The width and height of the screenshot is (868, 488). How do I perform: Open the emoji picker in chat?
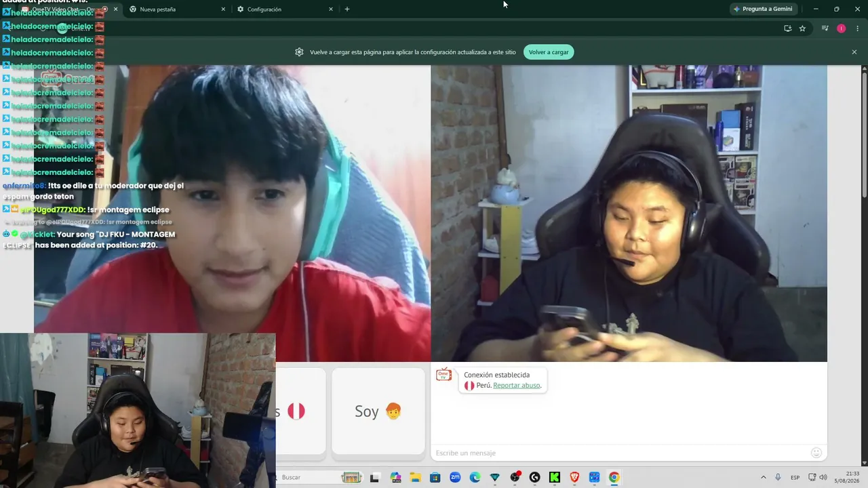[x=816, y=453]
